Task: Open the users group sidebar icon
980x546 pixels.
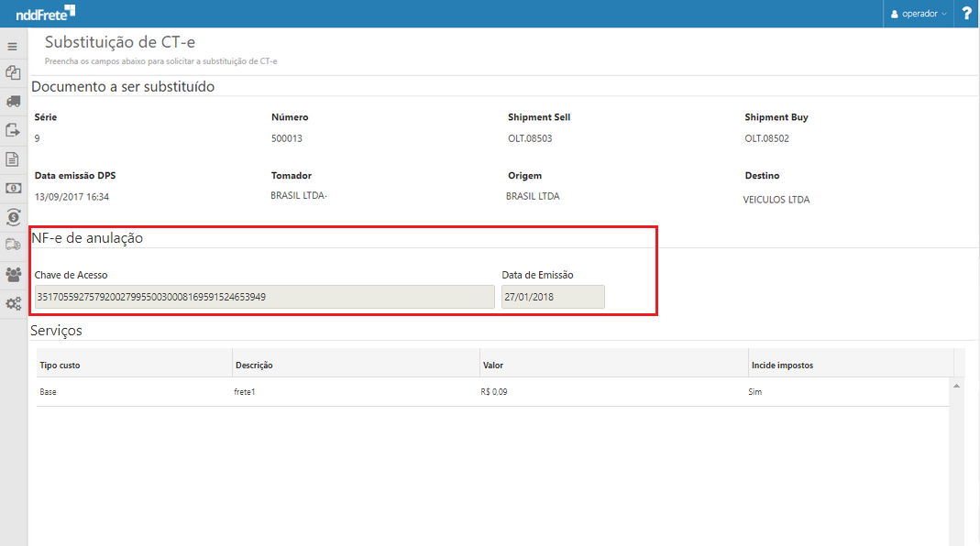Action: point(13,274)
